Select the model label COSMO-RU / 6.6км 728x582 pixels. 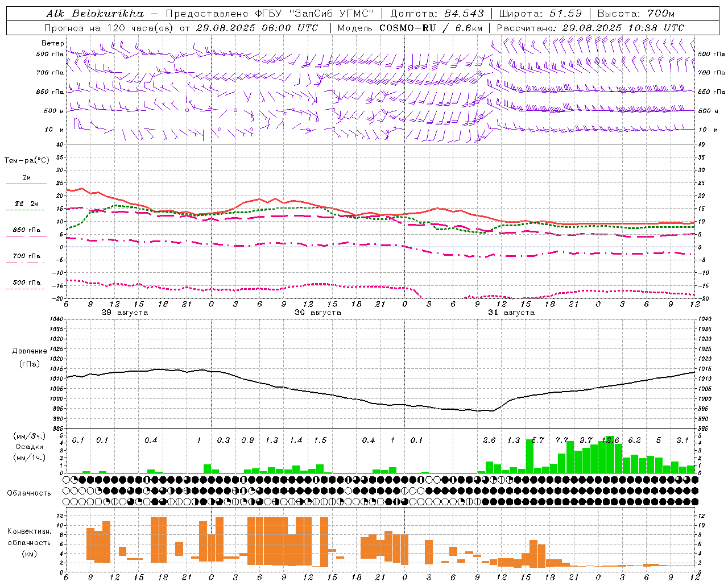431,28
